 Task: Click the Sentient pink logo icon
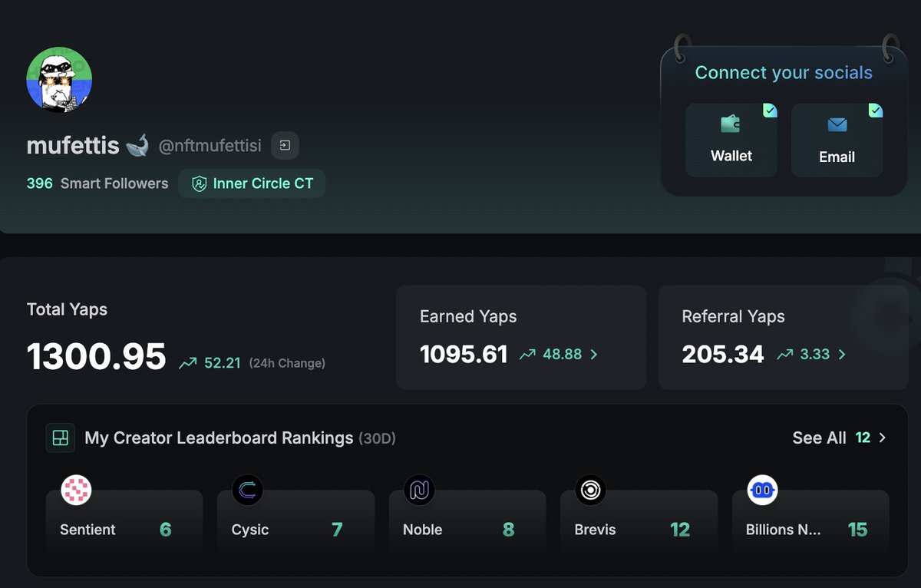click(76, 490)
